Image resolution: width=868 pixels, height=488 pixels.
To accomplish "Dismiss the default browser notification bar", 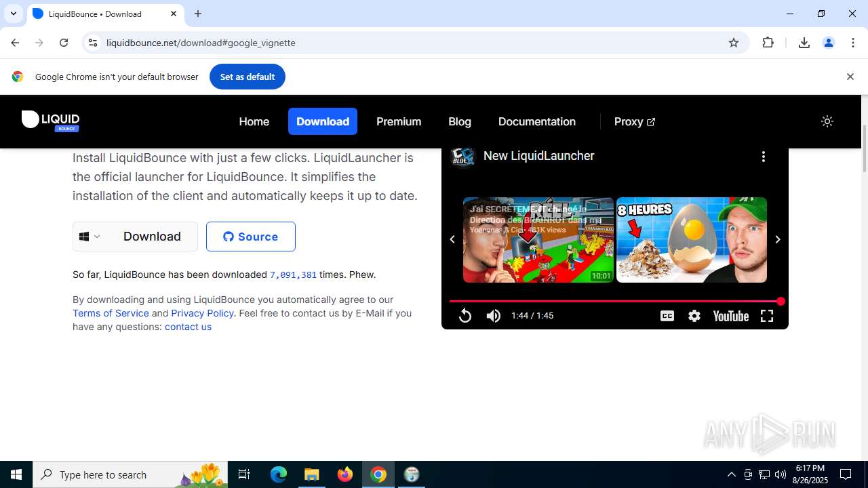I will (x=850, y=77).
